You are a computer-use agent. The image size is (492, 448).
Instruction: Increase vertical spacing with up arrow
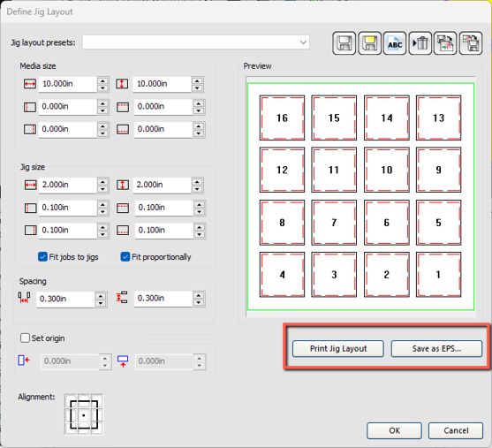tap(199, 295)
